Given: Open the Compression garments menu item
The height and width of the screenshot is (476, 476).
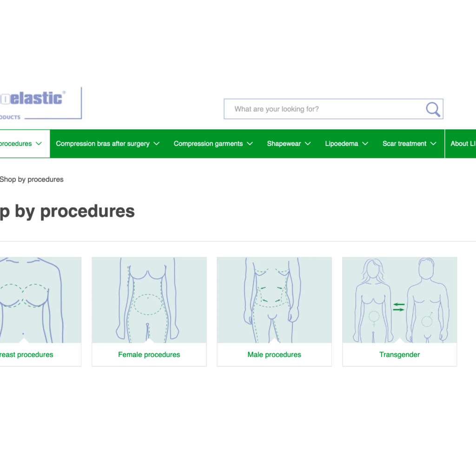Looking at the screenshot, I should (208, 144).
